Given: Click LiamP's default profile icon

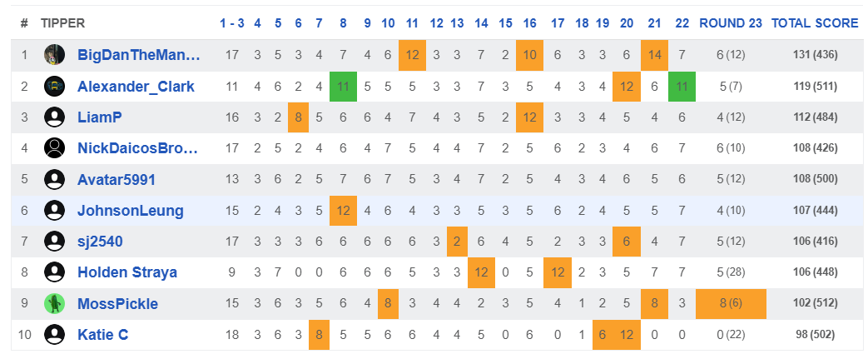Looking at the screenshot, I should 54,117.
